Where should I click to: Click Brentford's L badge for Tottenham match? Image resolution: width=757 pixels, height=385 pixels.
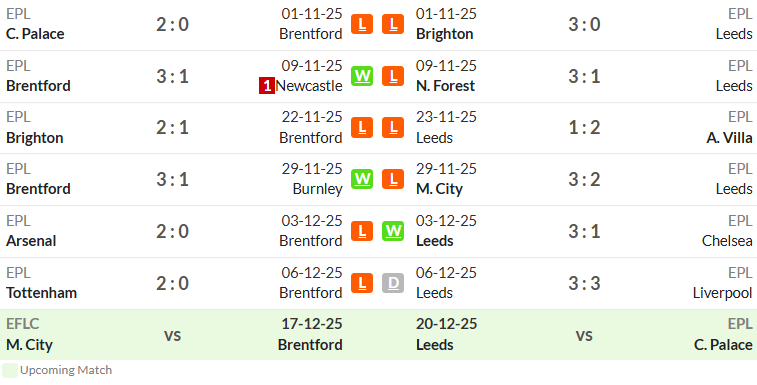coord(362,283)
